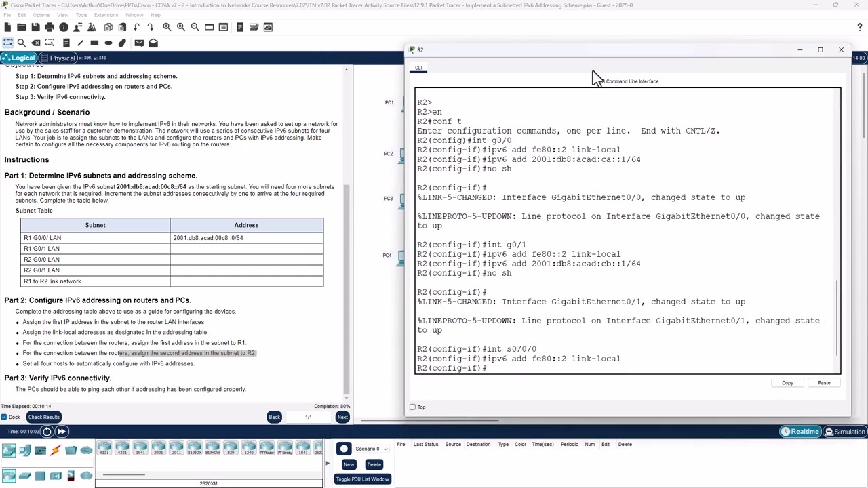
Task: Click the scenario info icon
Action: point(344,449)
